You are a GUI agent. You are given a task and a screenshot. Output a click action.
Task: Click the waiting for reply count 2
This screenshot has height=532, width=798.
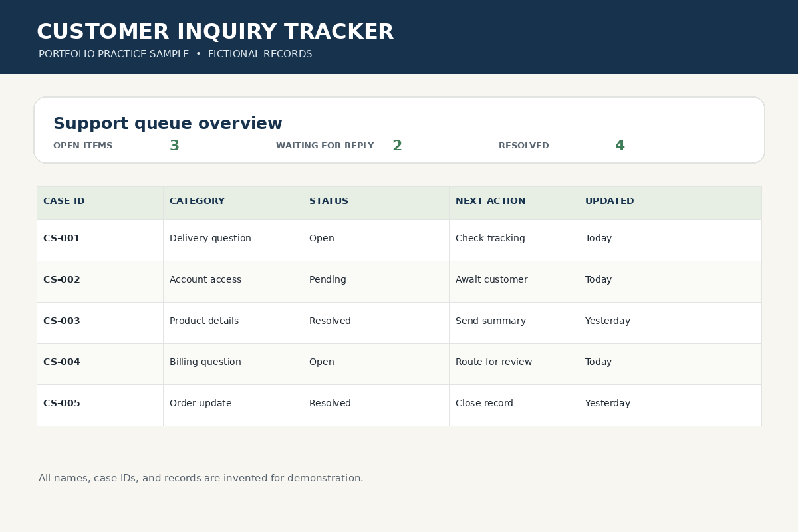(397, 146)
